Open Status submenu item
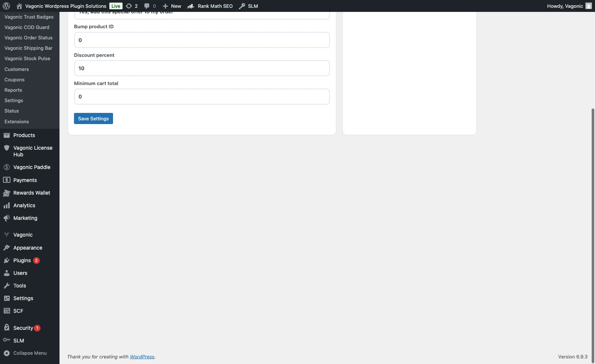595x364 pixels. (x=12, y=111)
